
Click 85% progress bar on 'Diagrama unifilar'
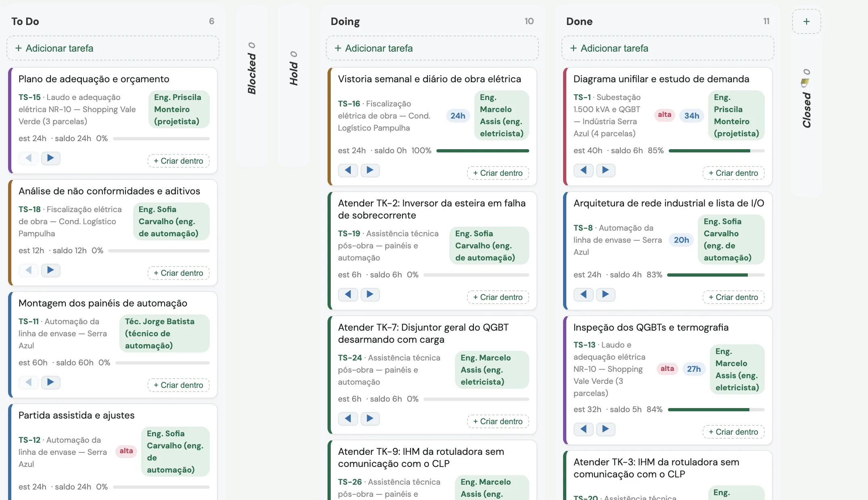pyautogui.click(x=716, y=151)
